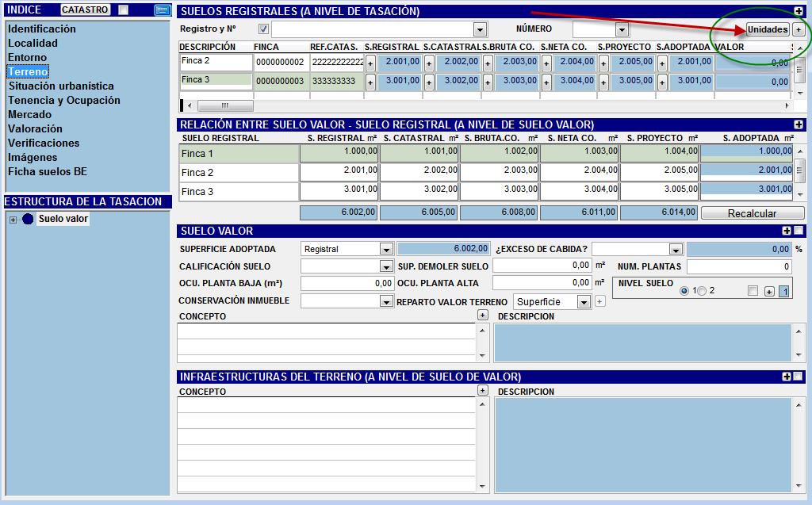Open the Reparto Valor Terreno dropdown

click(x=584, y=302)
